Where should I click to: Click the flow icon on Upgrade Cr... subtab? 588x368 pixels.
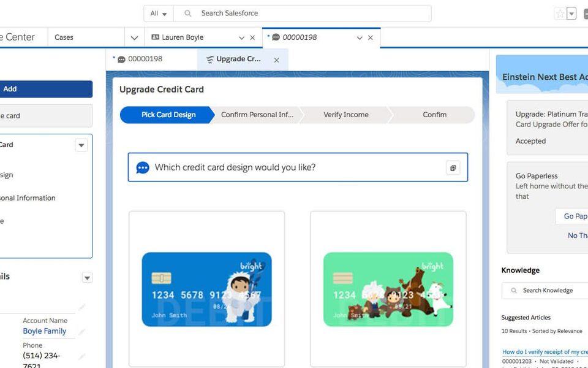click(x=210, y=59)
